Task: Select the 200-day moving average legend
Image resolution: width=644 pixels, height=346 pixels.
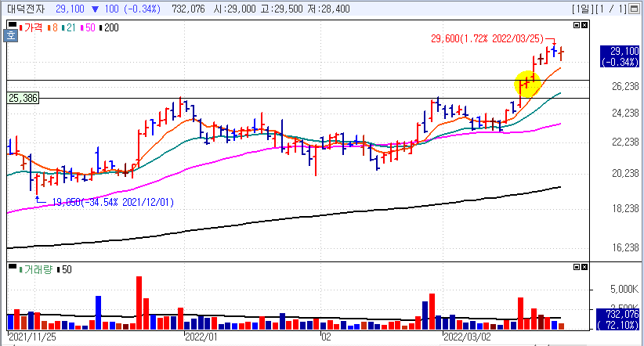Action: [110, 28]
